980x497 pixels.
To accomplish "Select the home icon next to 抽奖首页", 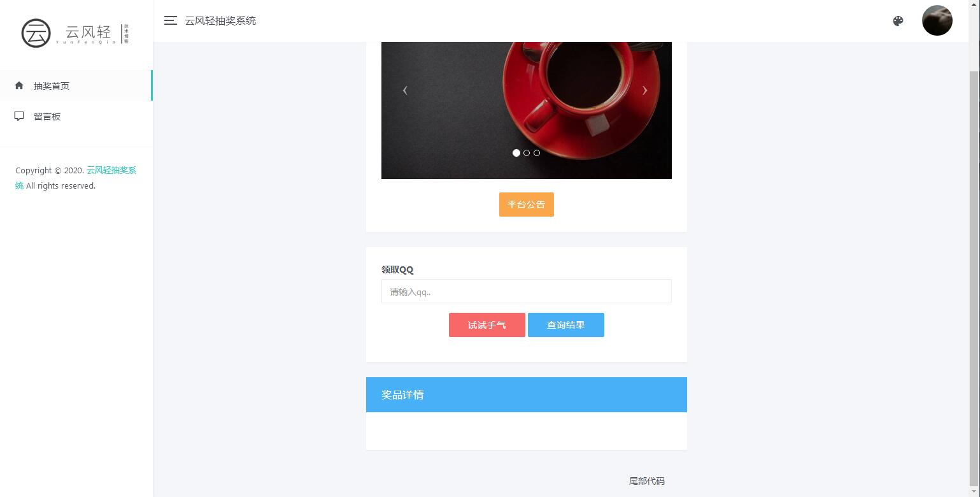I will point(19,85).
